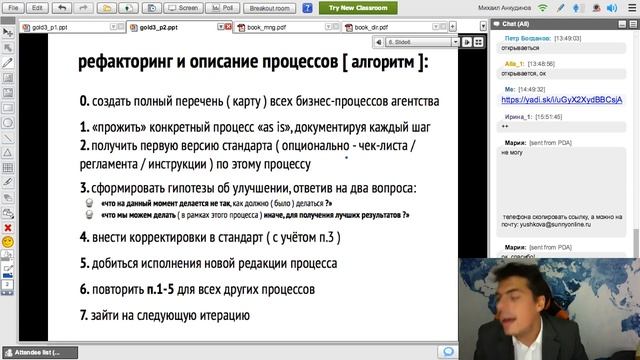The width and height of the screenshot is (640, 360).
Task: Open dropdown arrow on book_dir.pdf tab
Action: pos(436,27)
